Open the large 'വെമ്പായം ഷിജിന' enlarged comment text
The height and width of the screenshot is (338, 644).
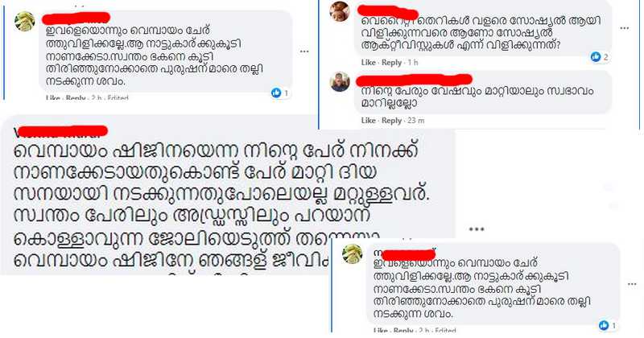(221, 205)
